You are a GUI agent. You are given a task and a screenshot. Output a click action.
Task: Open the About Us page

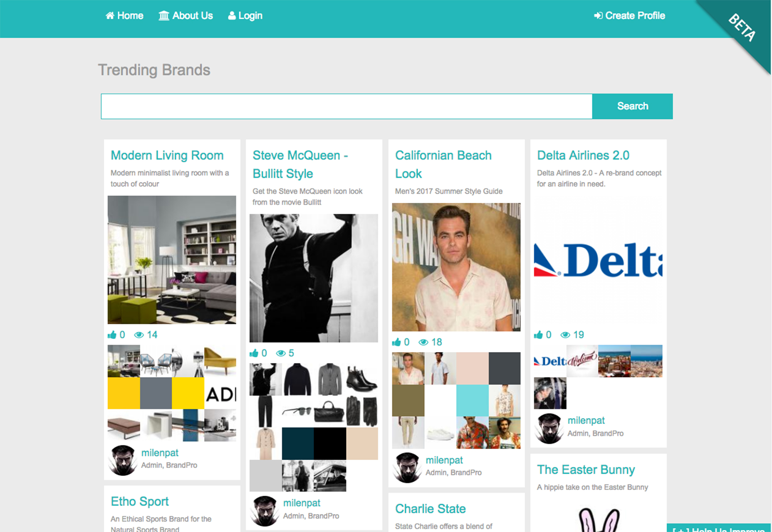click(x=186, y=16)
